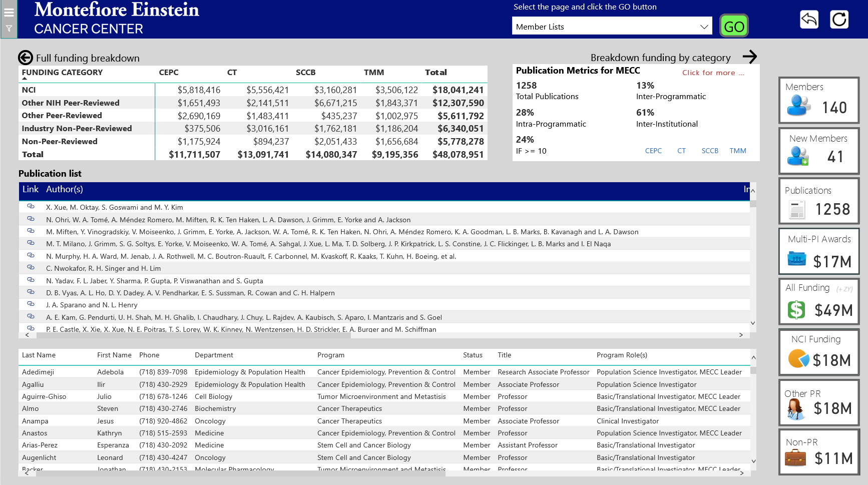Click the refresh icon in top right corner
Viewport: 868px width, 485px height.
coord(839,20)
